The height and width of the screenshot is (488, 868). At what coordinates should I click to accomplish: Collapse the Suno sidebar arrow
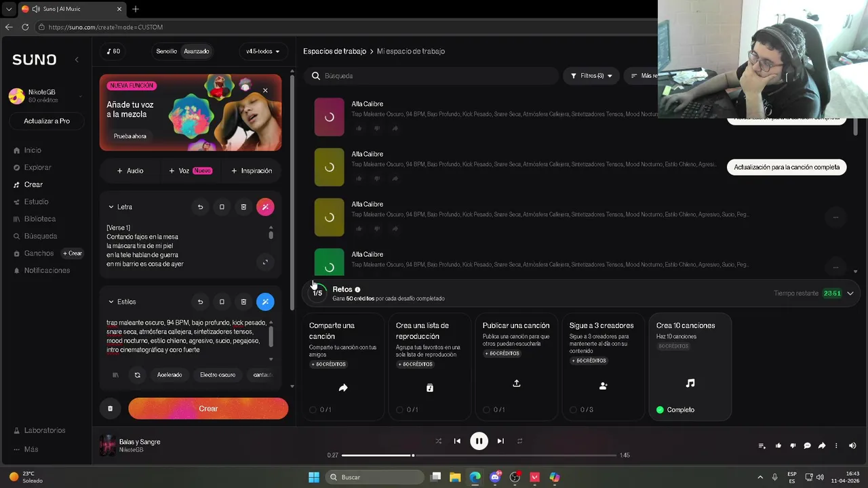pos(77,60)
